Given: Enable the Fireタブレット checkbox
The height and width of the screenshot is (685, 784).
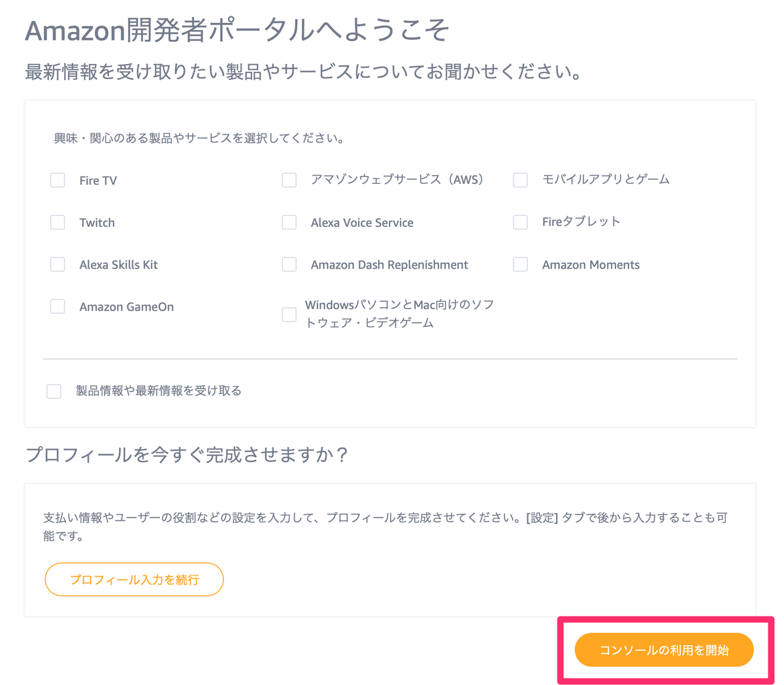Looking at the screenshot, I should click(x=520, y=222).
